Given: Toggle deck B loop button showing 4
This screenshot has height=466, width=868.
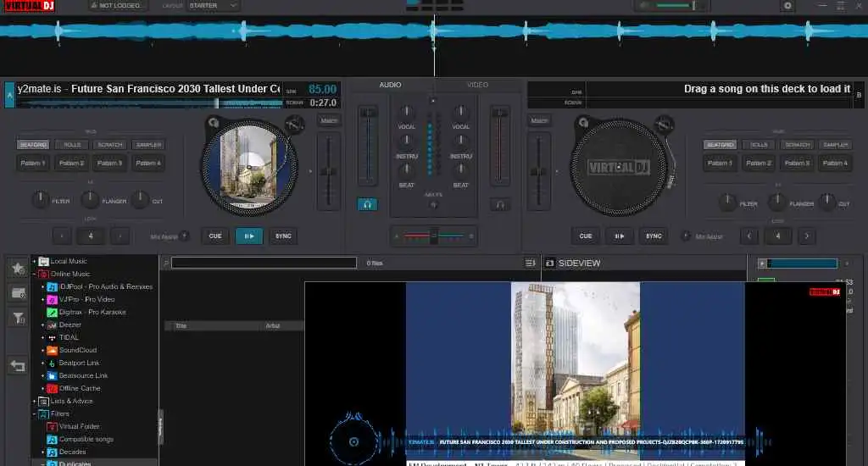Looking at the screenshot, I should coord(778,236).
